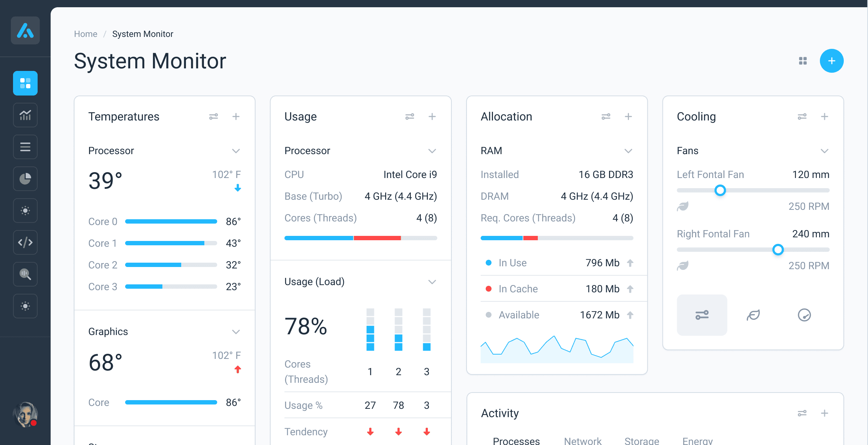
Task: Collapse the Usage (Load) section
Action: tap(432, 282)
